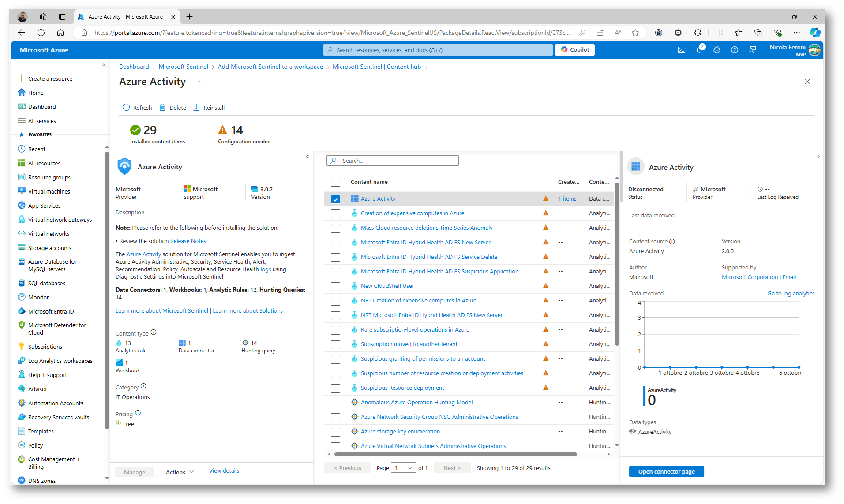The image size is (844, 504).
Task: Click the Next page button
Action: pos(452,468)
